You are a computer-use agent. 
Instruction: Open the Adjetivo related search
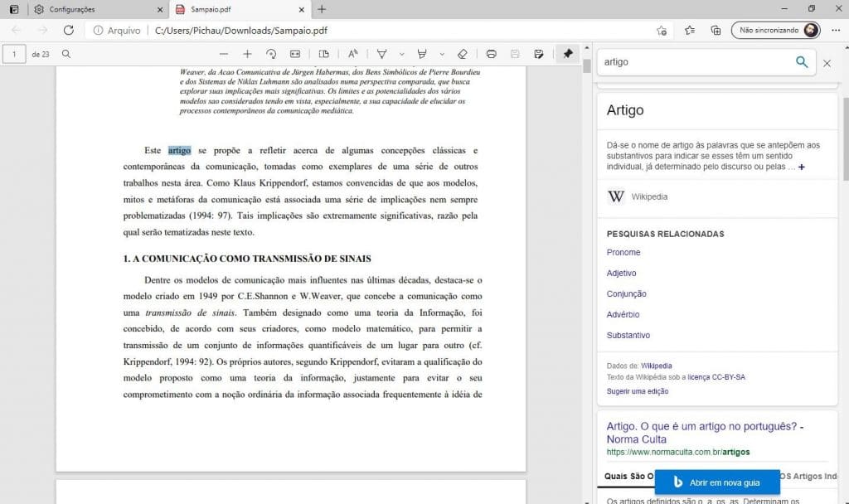click(x=622, y=273)
